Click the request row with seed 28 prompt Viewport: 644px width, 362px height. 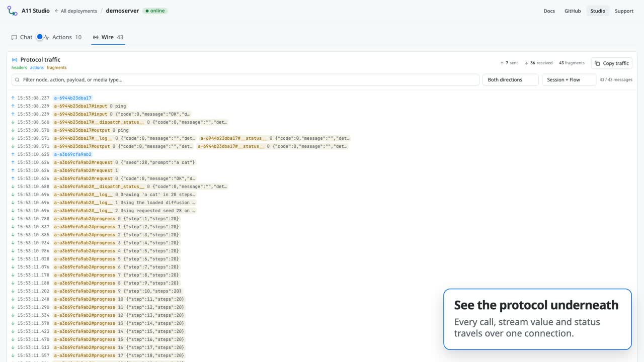(x=124, y=162)
